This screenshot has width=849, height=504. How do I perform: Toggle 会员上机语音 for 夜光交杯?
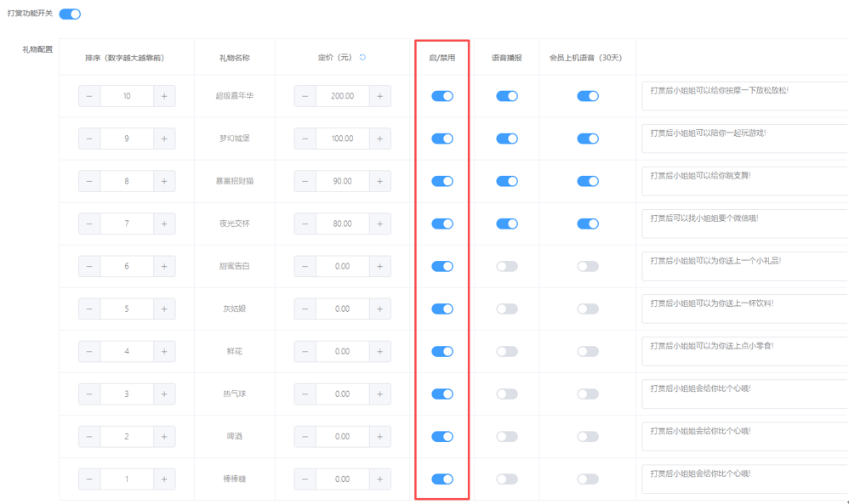[588, 224]
